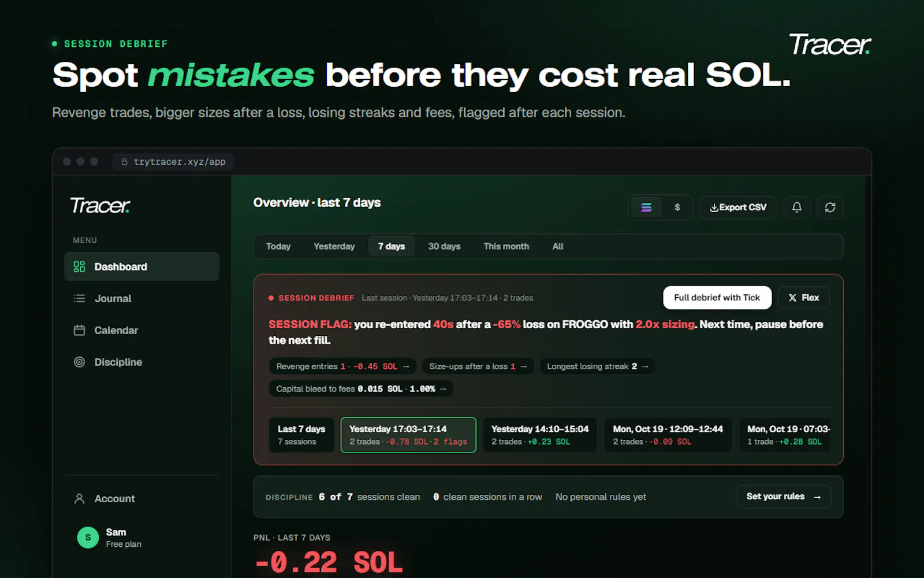The image size is (924, 578).
Task: Click Sam's green avatar circle
Action: tap(88, 538)
